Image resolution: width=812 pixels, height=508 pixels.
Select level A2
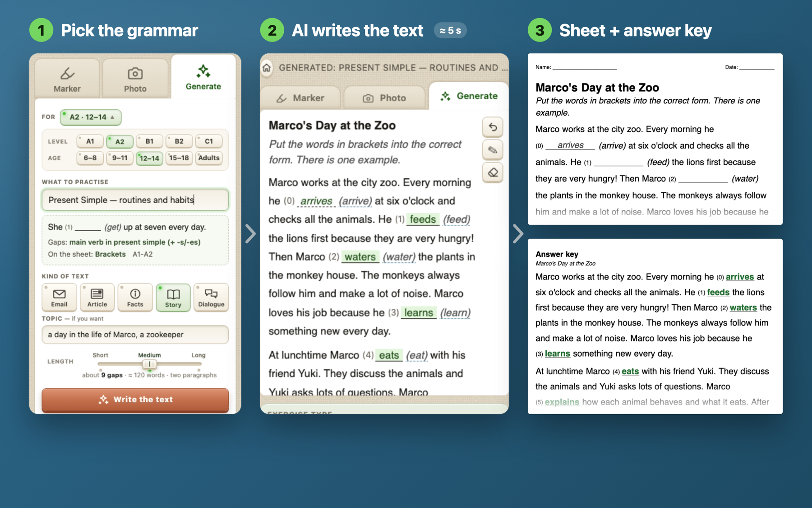[x=120, y=141]
